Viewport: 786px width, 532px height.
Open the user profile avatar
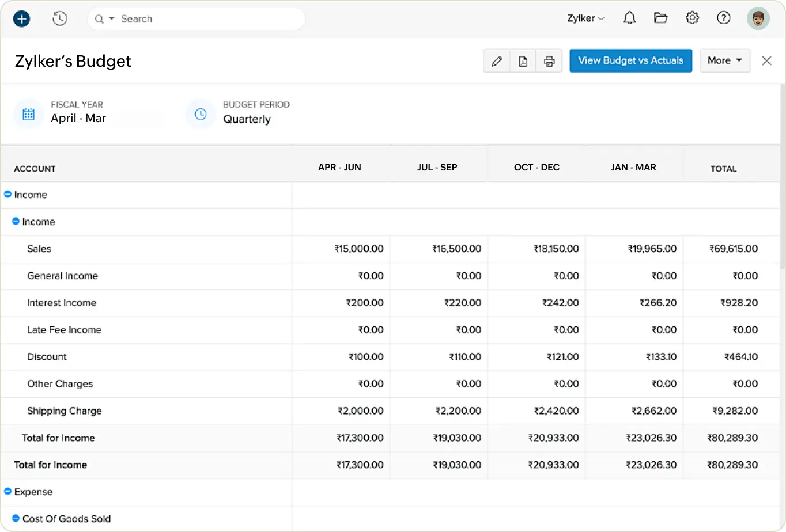758,18
